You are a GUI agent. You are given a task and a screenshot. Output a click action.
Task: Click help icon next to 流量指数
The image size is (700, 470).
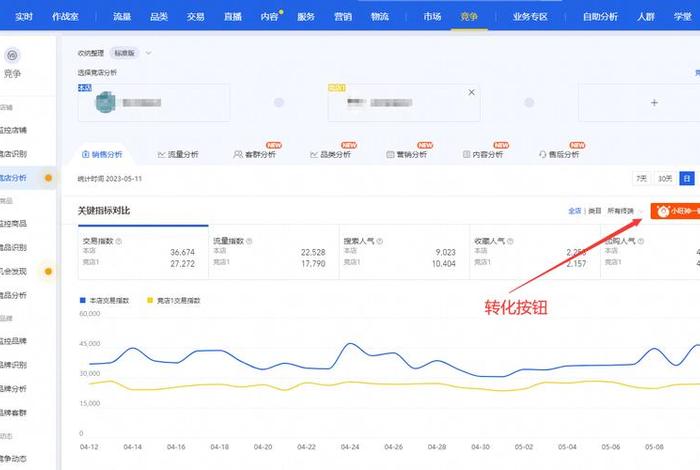249,241
